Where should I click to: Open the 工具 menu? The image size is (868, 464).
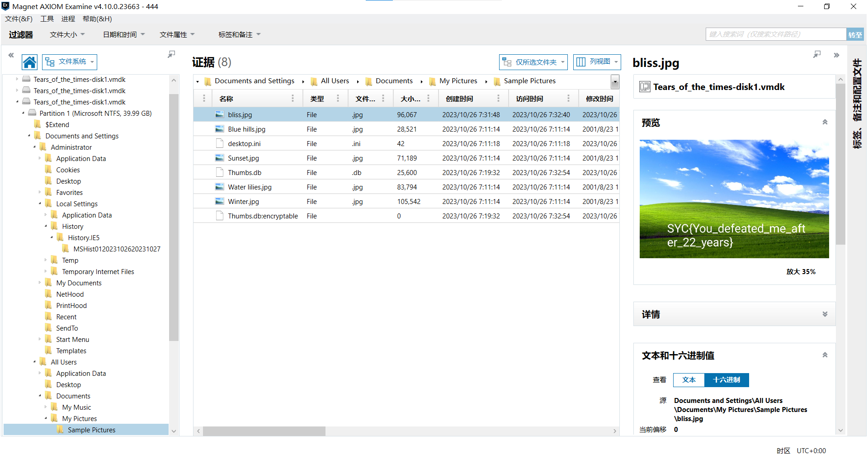point(47,19)
